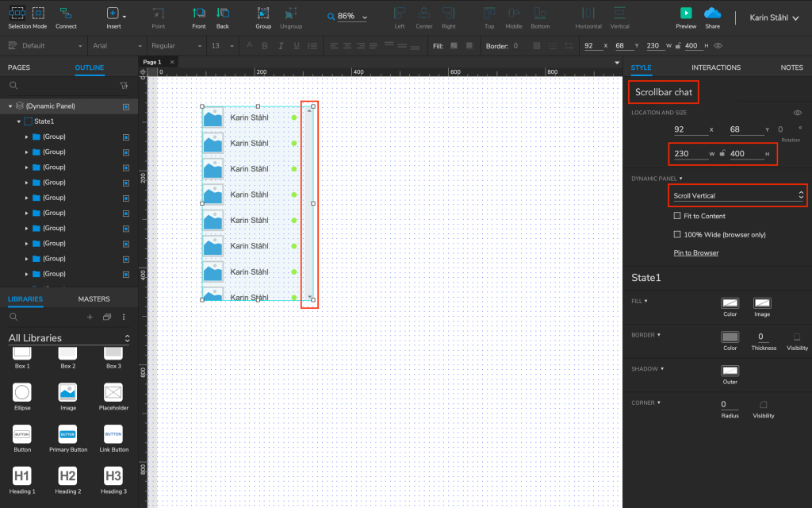Open the Scroll Vertical dropdown

click(x=738, y=195)
